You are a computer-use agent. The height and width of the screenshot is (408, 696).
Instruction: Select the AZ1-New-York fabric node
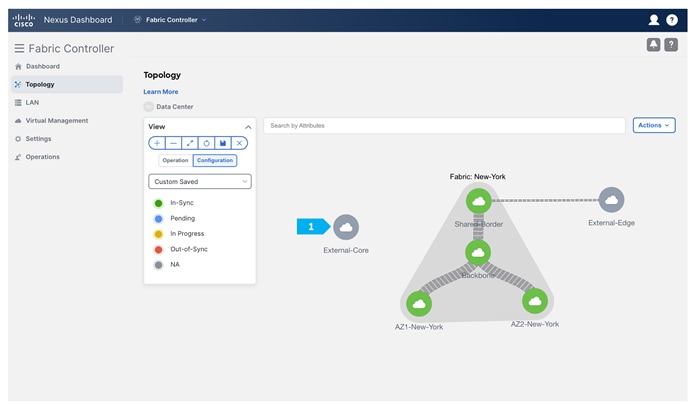click(419, 304)
